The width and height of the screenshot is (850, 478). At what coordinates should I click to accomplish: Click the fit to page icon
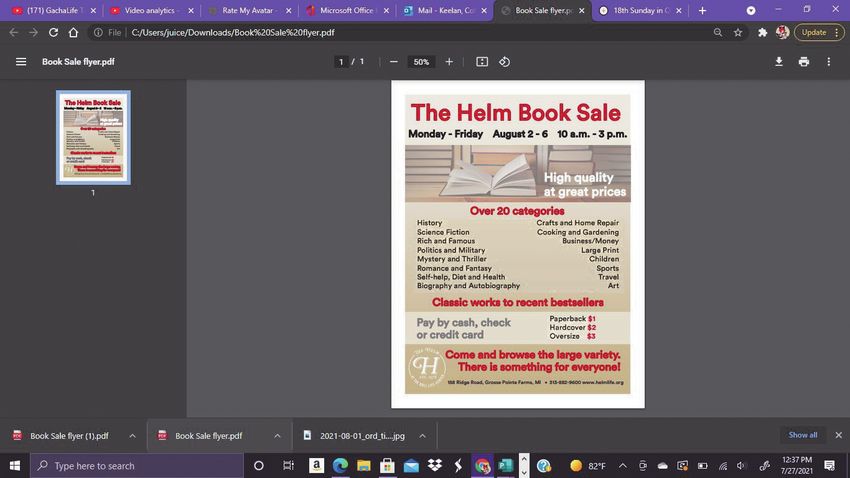point(482,62)
